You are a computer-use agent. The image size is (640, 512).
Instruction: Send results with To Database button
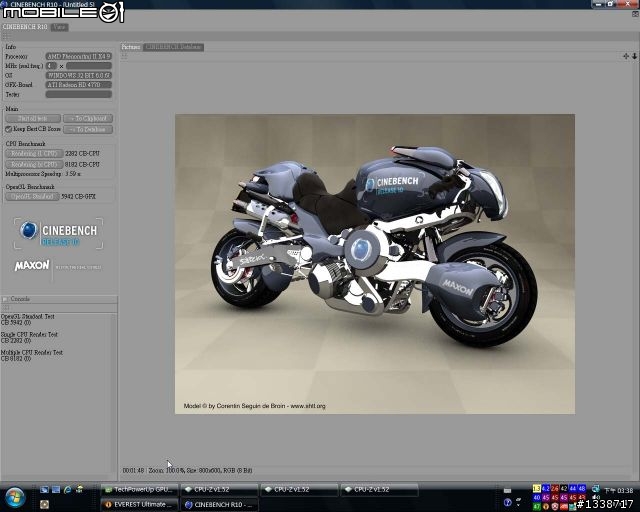88,129
